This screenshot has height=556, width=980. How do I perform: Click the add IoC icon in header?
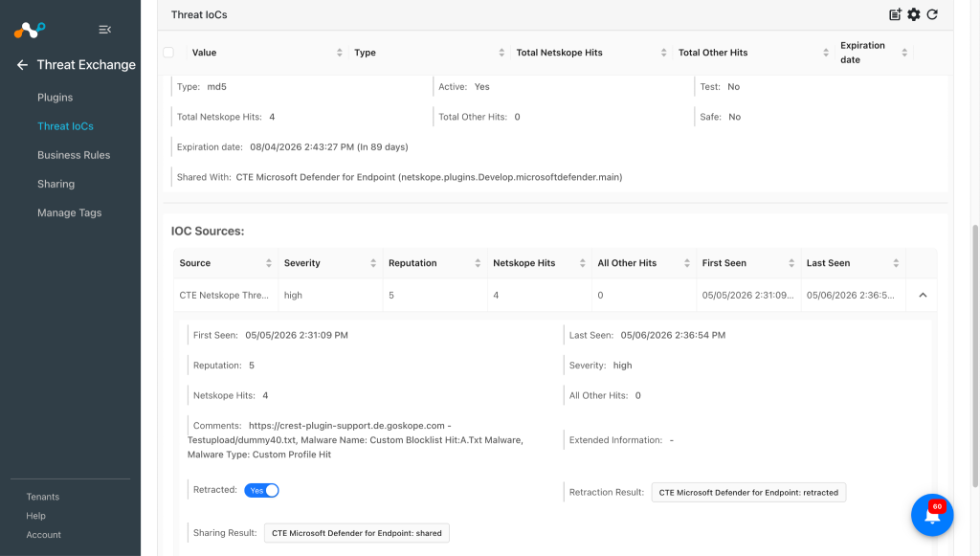(895, 14)
